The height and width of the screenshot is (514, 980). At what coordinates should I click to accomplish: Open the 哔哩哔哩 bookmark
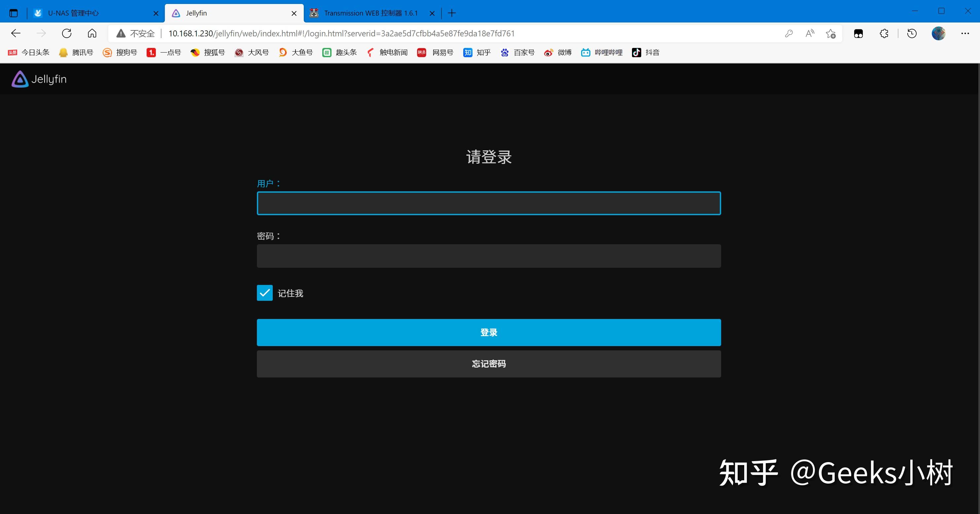pyautogui.click(x=602, y=53)
